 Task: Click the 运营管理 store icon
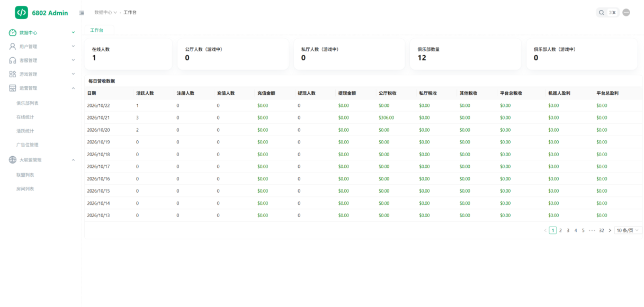pyautogui.click(x=13, y=88)
